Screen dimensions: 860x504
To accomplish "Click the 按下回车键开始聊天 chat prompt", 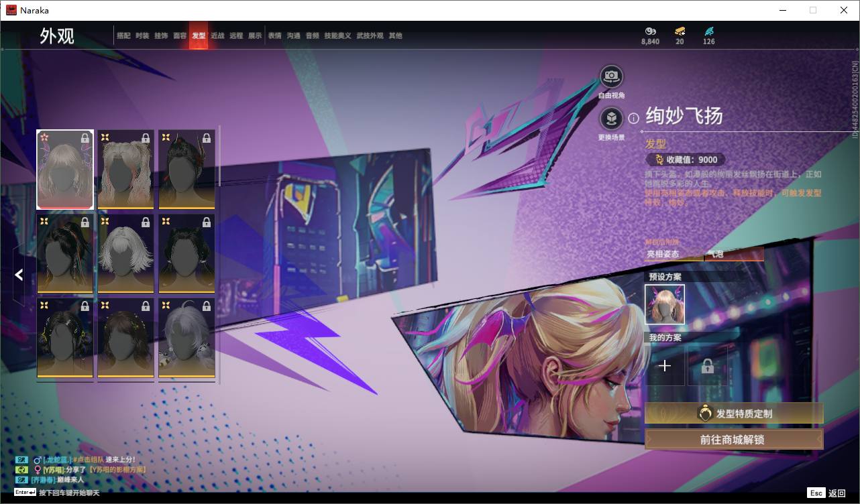I will tap(69, 493).
